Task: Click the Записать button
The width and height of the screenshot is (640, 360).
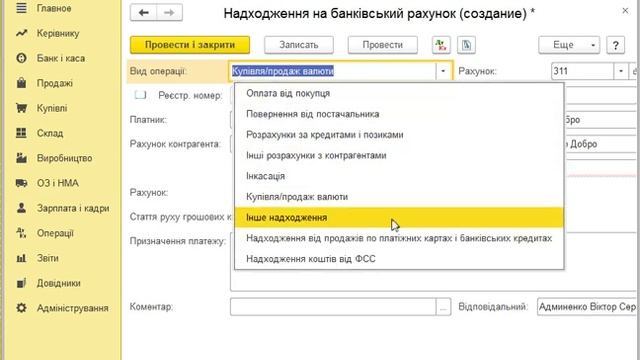Action: (299, 45)
